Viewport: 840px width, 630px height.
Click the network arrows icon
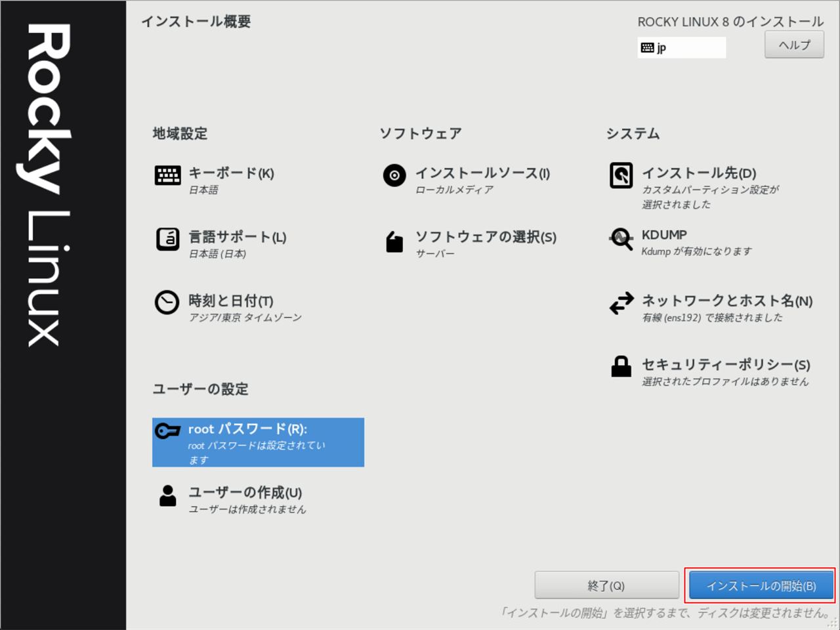[x=621, y=303]
